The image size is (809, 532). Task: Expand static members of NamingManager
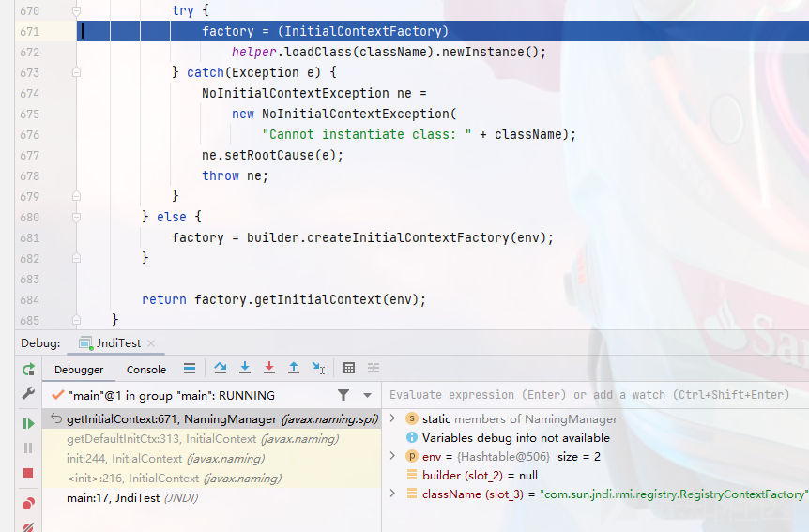392,418
